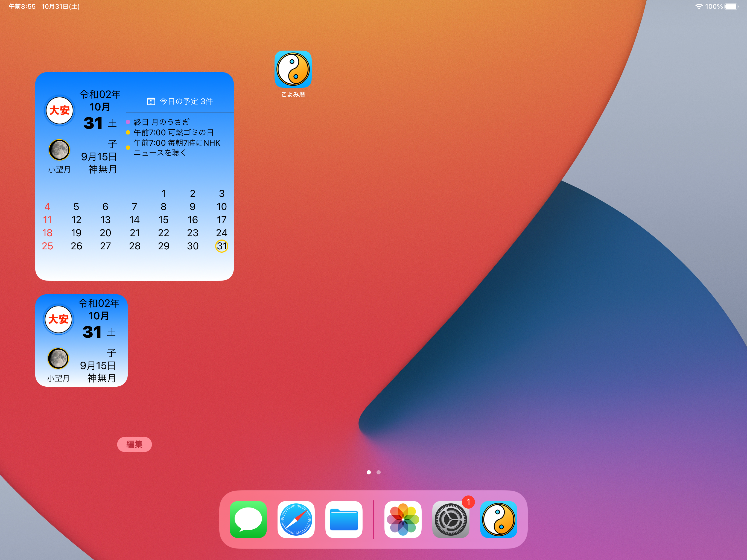Switch to second home screen page dot

(x=379, y=472)
